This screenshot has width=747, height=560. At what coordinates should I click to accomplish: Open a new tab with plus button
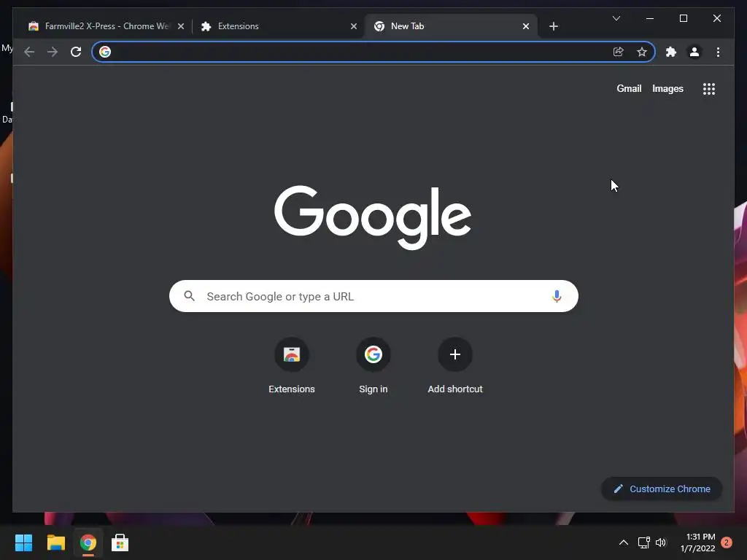[x=554, y=26]
